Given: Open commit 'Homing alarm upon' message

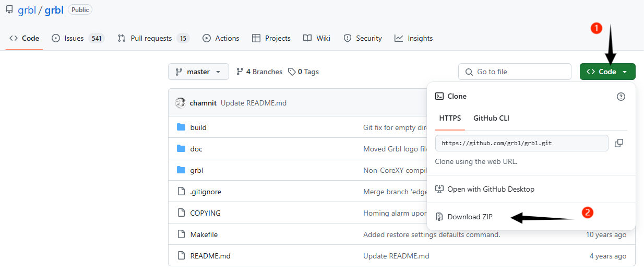Looking at the screenshot, I should (x=395, y=213).
